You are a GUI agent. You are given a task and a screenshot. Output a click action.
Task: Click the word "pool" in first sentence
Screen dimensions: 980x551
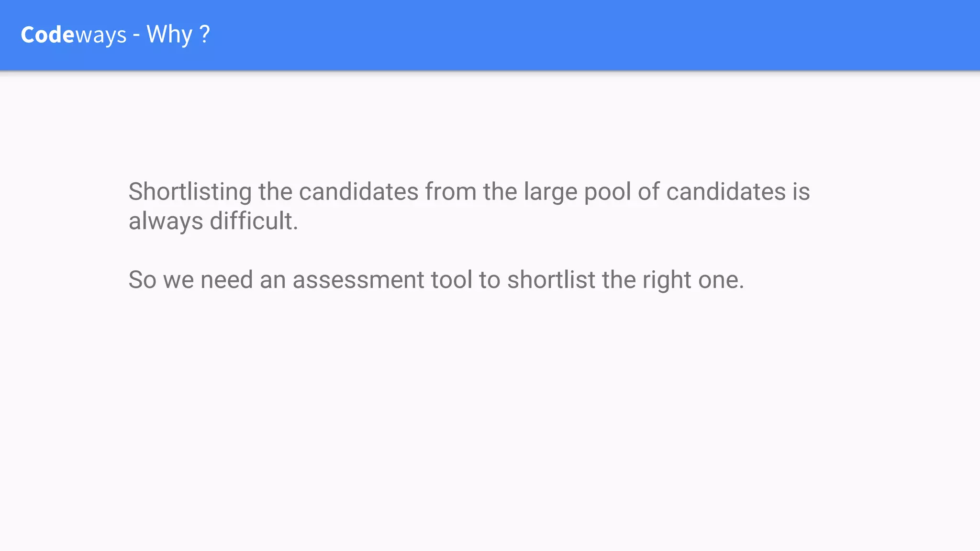pos(607,192)
